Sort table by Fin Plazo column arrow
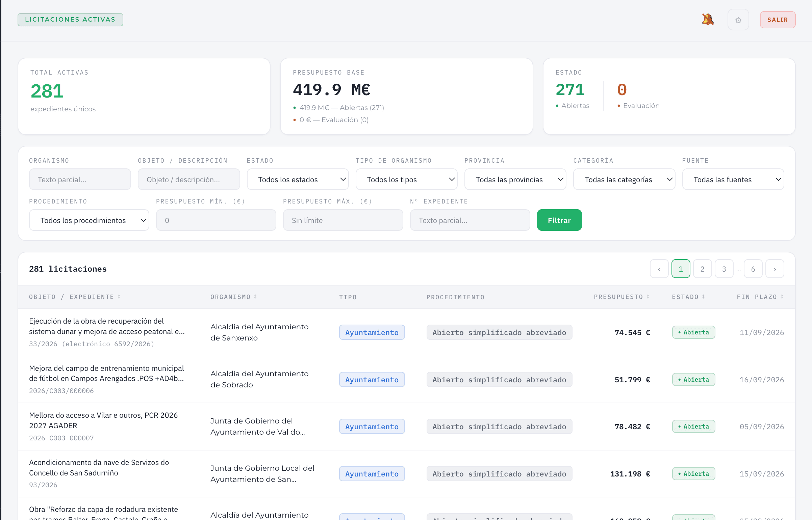This screenshot has width=812, height=520. tap(782, 297)
